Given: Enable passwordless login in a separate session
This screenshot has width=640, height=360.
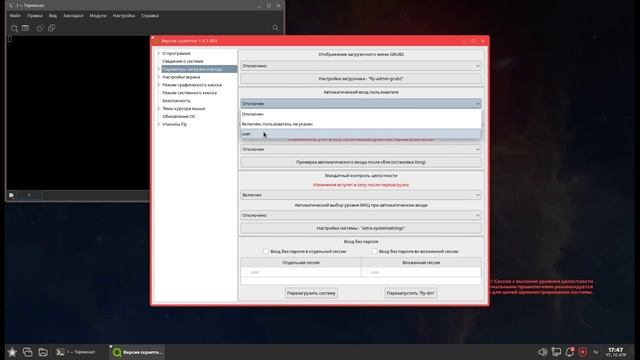Looking at the screenshot, I should 266,251.
